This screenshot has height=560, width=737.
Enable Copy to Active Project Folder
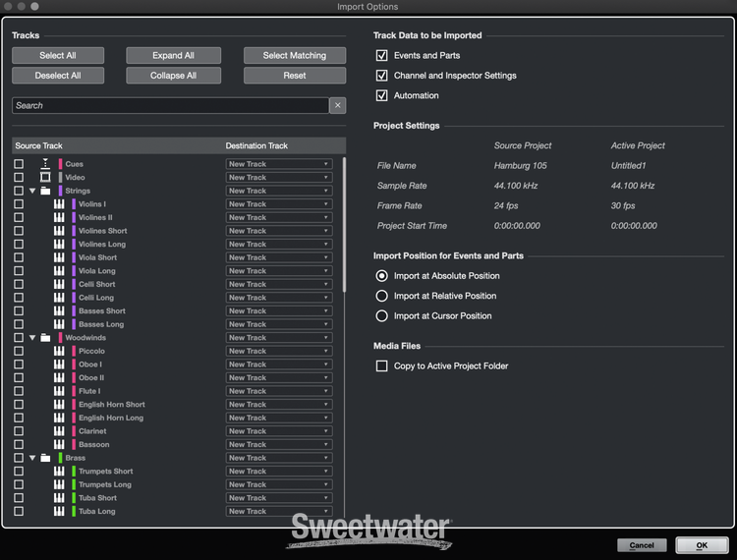(x=382, y=365)
